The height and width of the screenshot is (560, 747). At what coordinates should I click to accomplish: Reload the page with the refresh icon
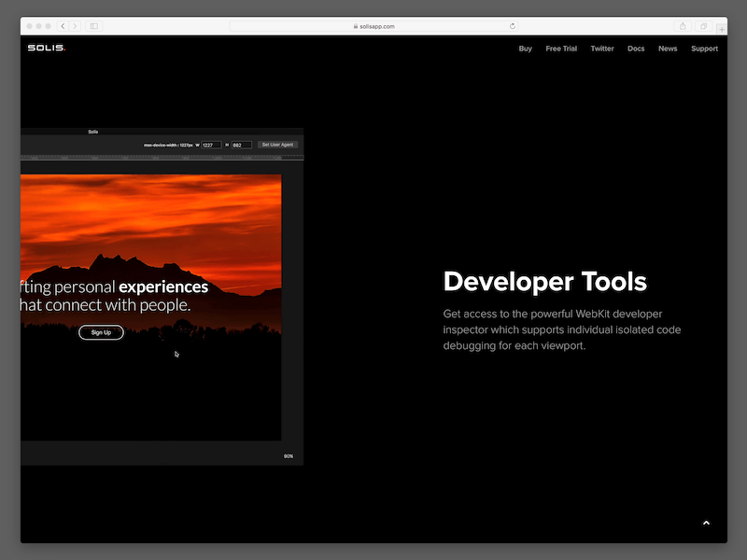(512, 26)
